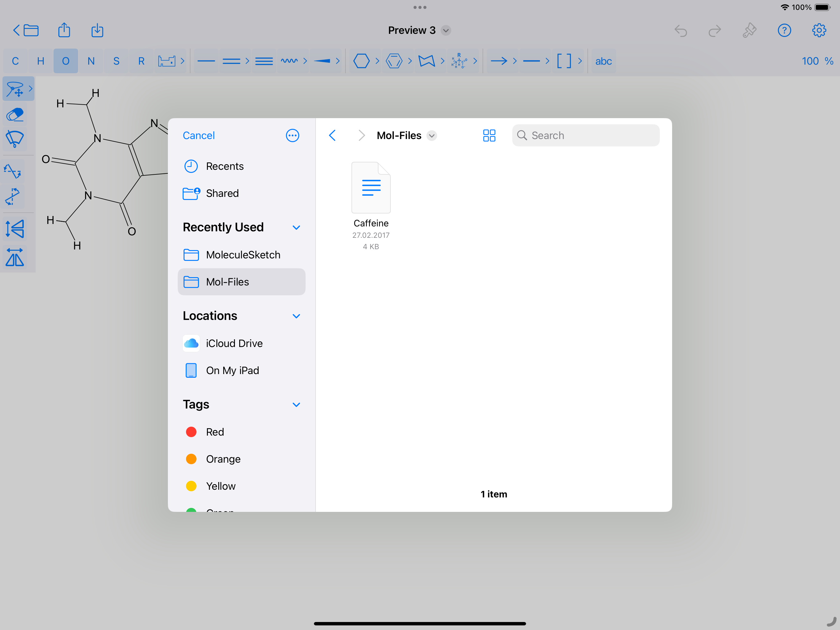Select the Yellow tag
The height and width of the screenshot is (630, 840).
(x=242, y=486)
